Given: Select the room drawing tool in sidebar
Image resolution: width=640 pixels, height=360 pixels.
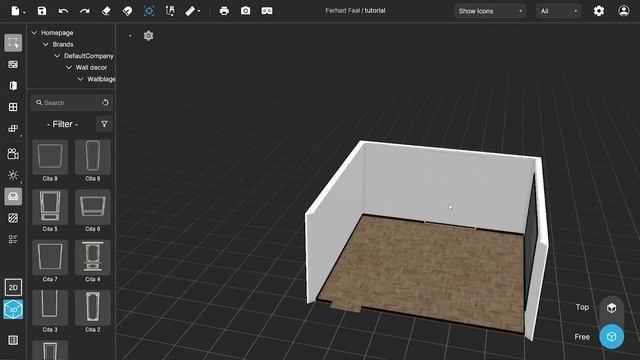Looking at the screenshot, I should 13,42.
